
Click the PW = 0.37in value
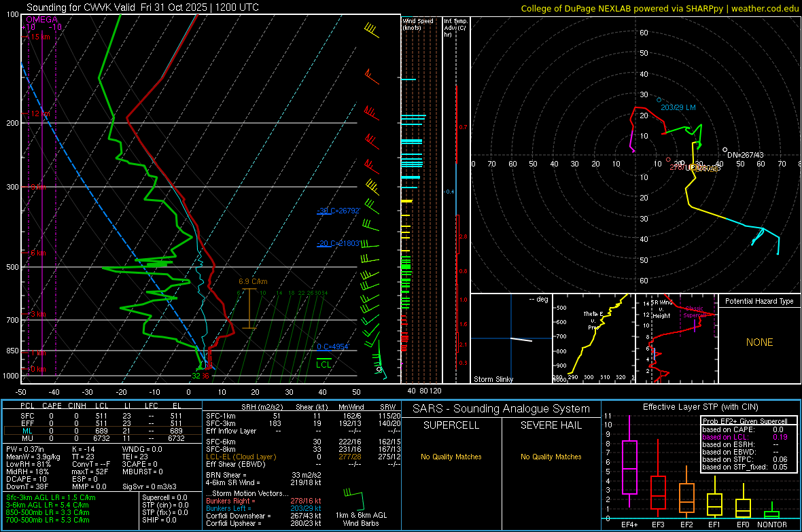[x=24, y=449]
